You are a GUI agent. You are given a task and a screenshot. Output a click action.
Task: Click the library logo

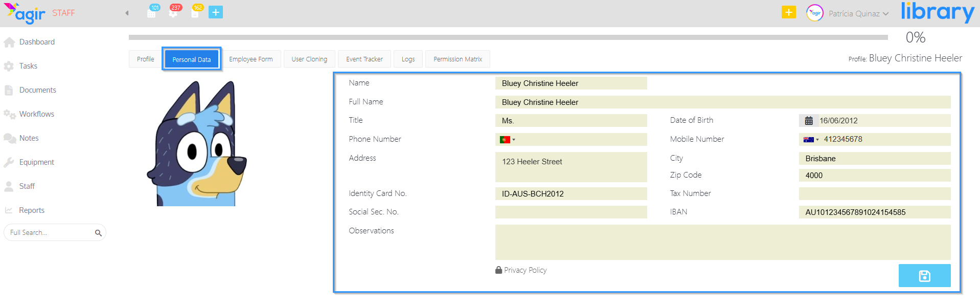click(938, 12)
